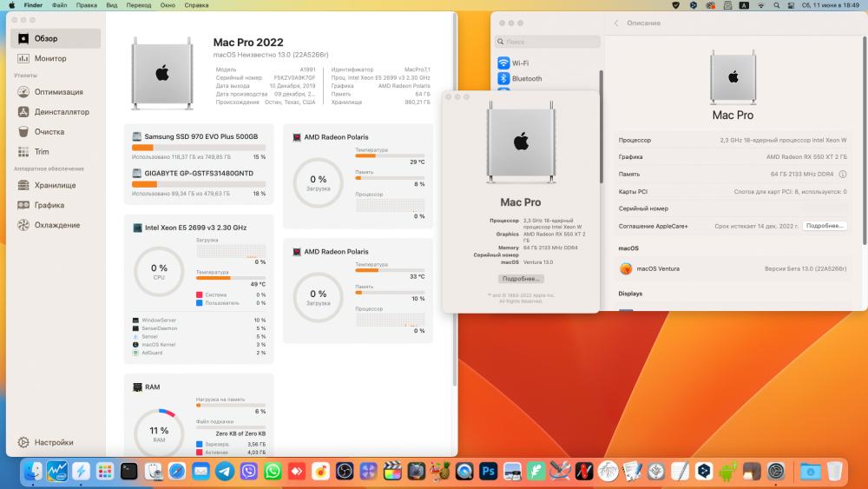
Task: Click the 11 % RAM usage ring
Action: pyautogui.click(x=159, y=433)
